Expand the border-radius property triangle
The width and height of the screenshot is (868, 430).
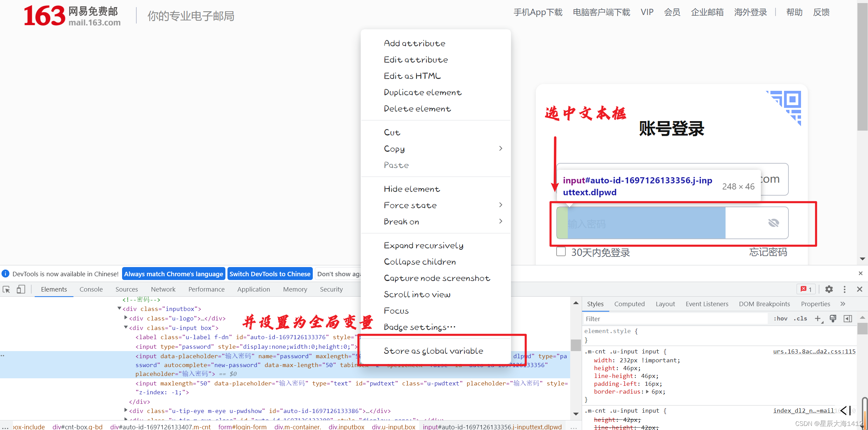647,392
